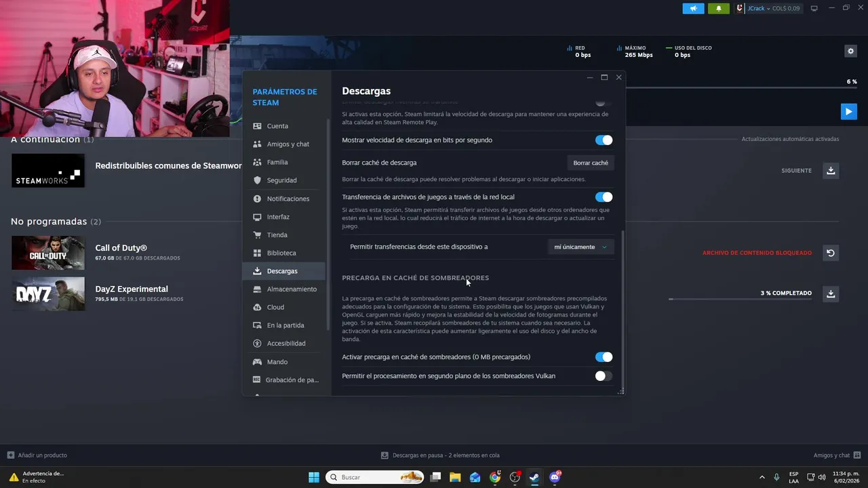Click 'Call of Duty®' title text
The image size is (868, 488).
coord(121,248)
